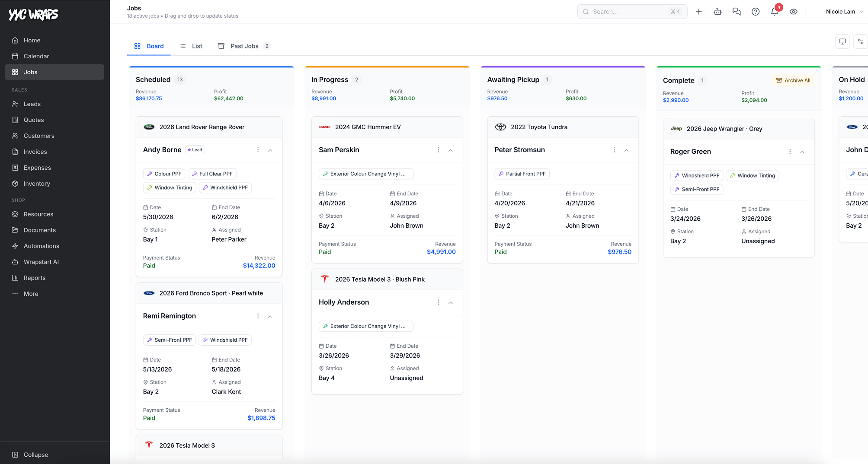This screenshot has height=464, width=868.
Task: Open Nicole Lam user menu
Action: point(844,12)
